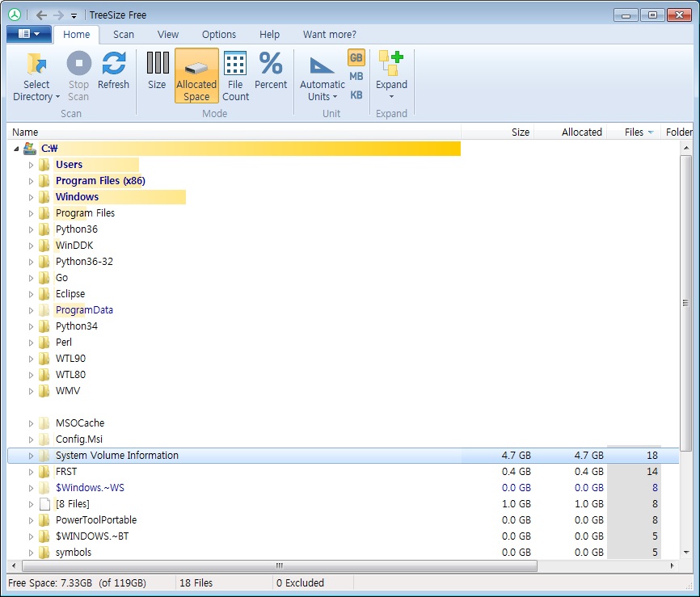Collapse the C:\ root node
The image size is (700, 597).
(16, 149)
